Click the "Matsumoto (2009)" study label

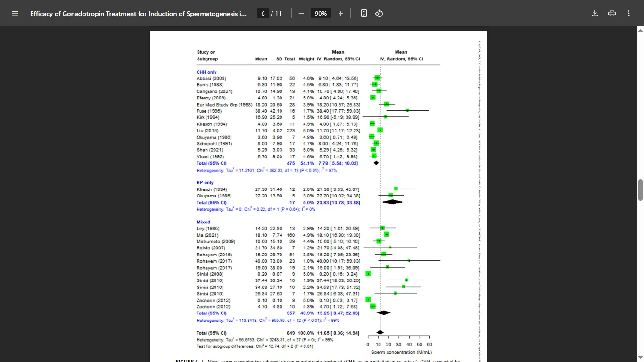coord(216,241)
